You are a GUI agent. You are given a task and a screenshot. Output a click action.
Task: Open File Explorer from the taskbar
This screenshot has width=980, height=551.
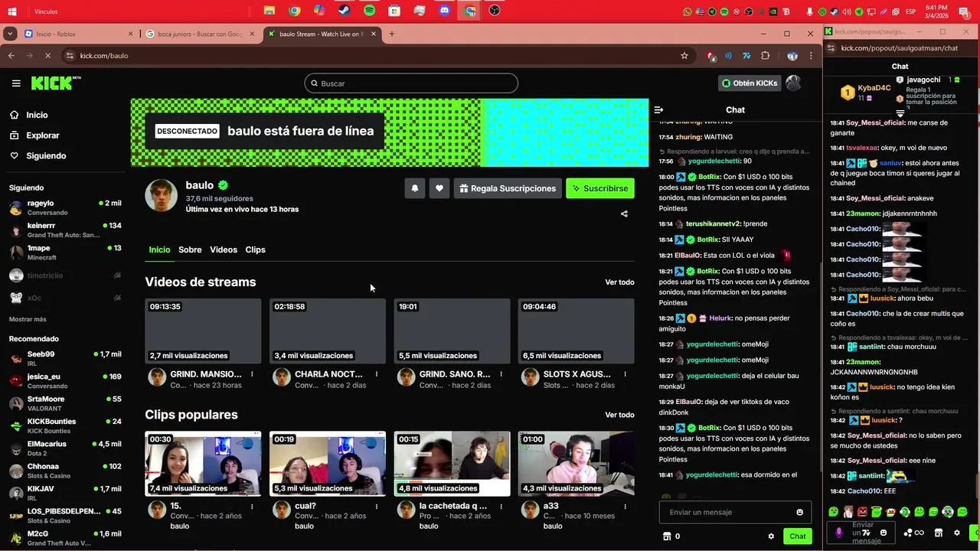(x=269, y=11)
